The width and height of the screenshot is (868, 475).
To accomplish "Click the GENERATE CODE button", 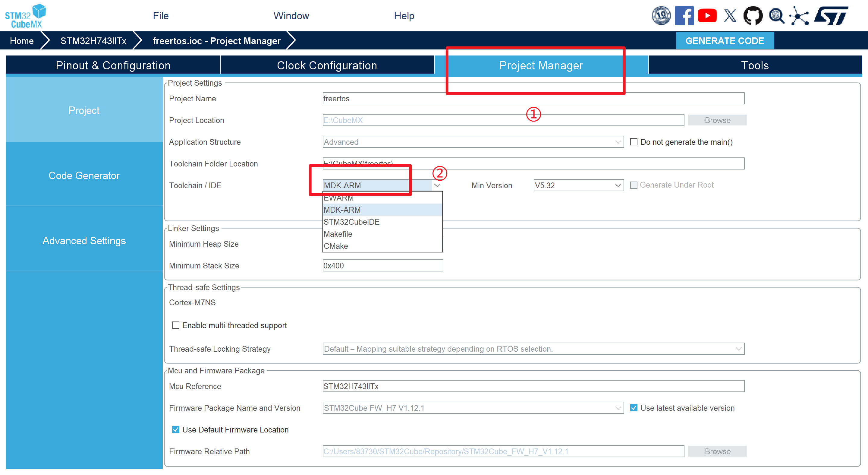I will point(725,41).
